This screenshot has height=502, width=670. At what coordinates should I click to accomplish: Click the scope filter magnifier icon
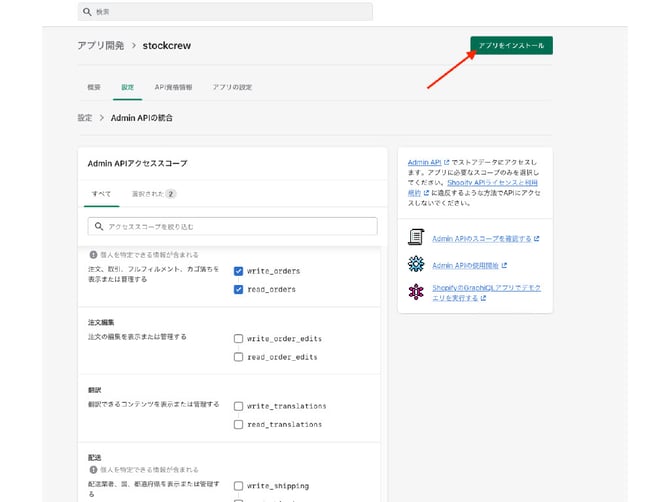(99, 226)
